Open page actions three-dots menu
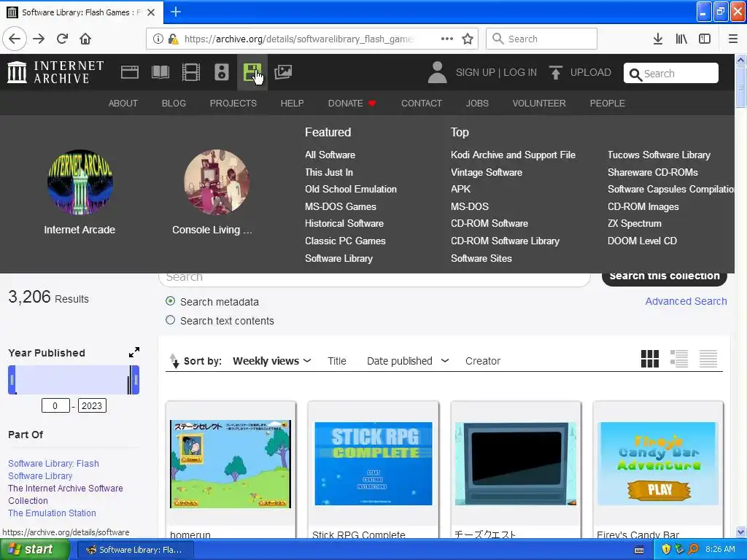This screenshot has height=560, width=747. pyautogui.click(x=447, y=39)
